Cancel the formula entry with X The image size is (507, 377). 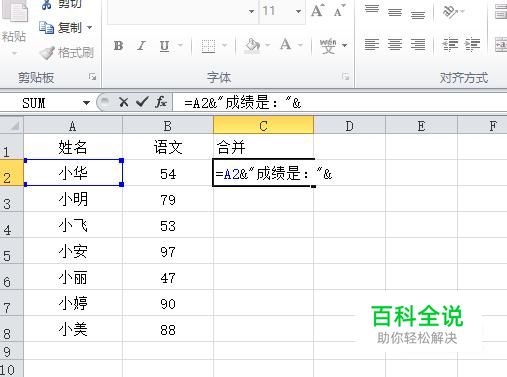(x=123, y=102)
